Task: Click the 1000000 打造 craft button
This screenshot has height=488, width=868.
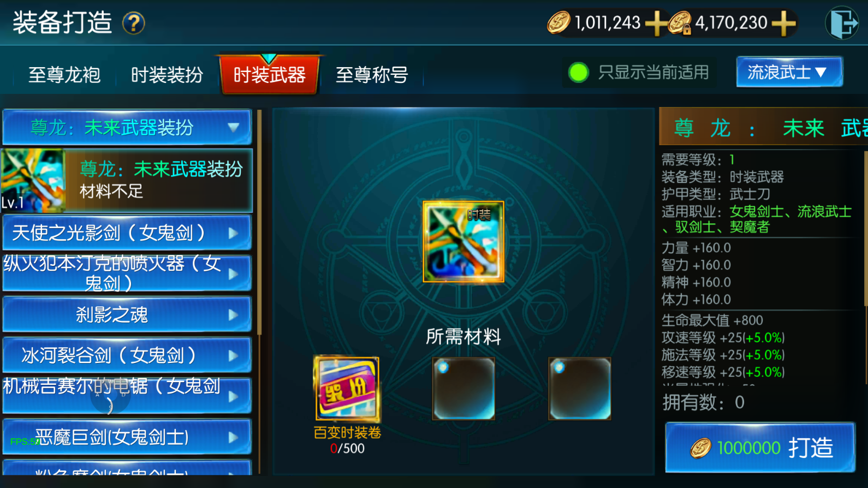Action: pyautogui.click(x=760, y=448)
